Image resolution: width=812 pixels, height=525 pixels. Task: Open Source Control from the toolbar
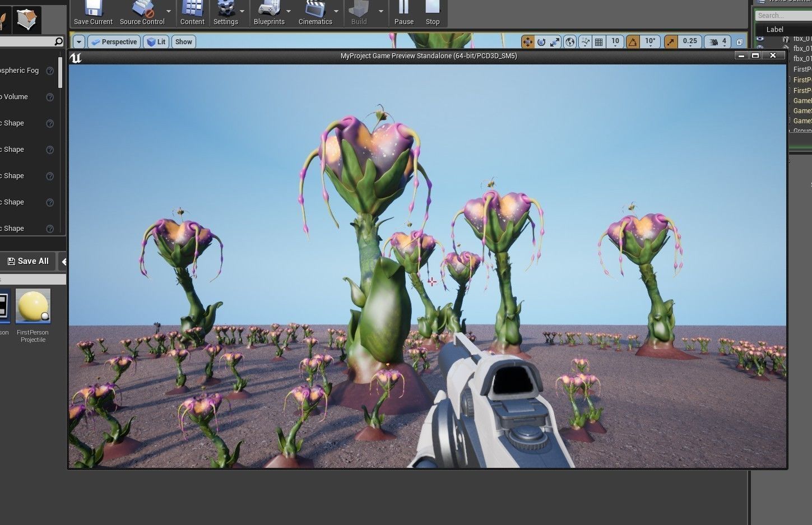click(x=142, y=13)
